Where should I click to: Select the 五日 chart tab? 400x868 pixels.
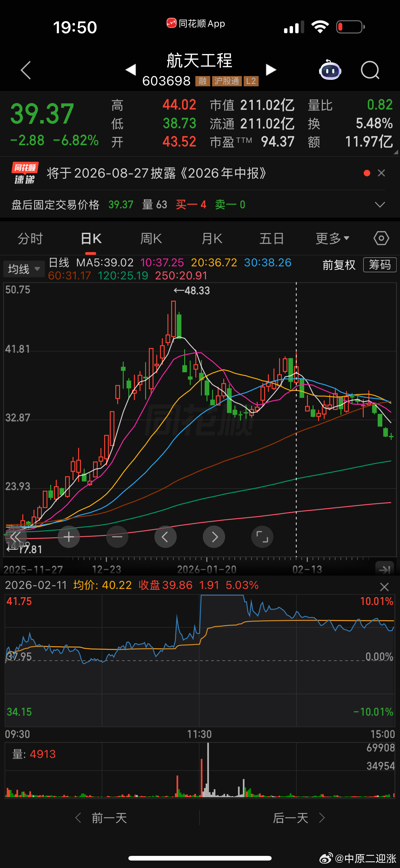[272, 238]
